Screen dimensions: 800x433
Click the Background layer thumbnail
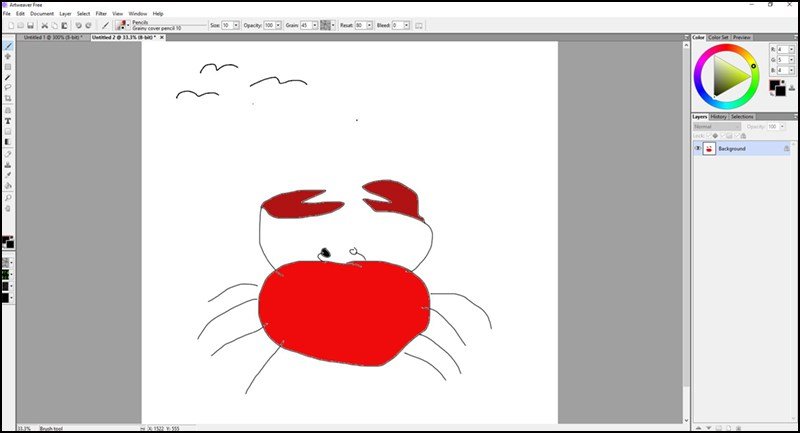pos(709,148)
